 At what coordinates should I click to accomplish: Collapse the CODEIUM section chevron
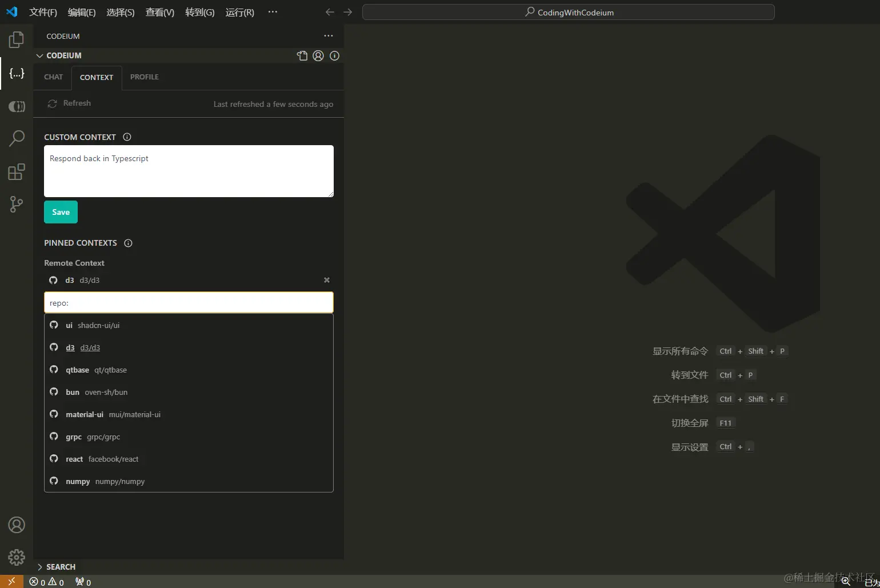click(x=39, y=55)
